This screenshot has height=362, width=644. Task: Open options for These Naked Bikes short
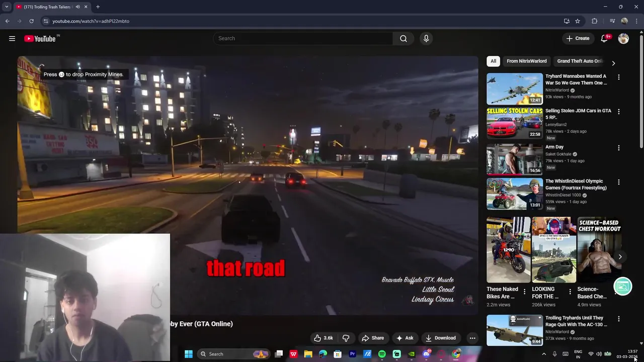tap(525, 292)
